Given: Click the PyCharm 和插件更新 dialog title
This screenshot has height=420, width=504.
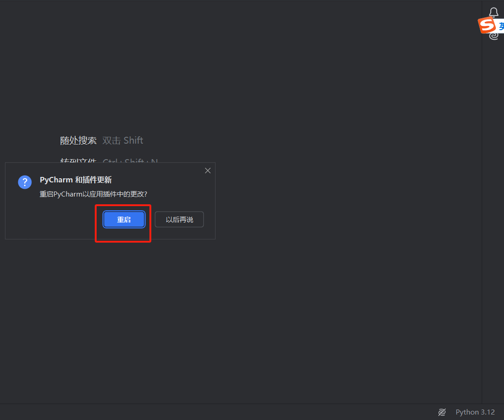Looking at the screenshot, I should pos(76,180).
